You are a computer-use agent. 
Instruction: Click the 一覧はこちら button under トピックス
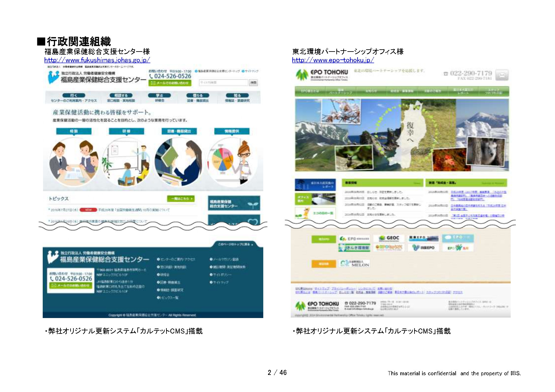(181, 199)
